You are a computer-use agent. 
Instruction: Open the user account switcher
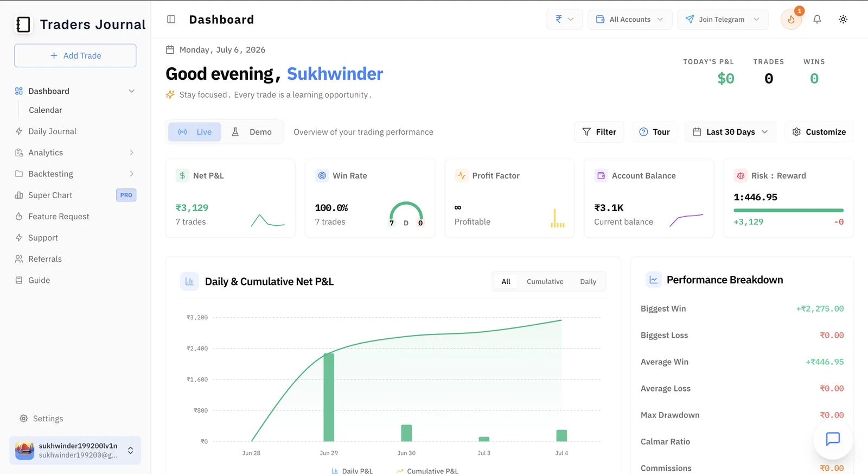coord(75,451)
